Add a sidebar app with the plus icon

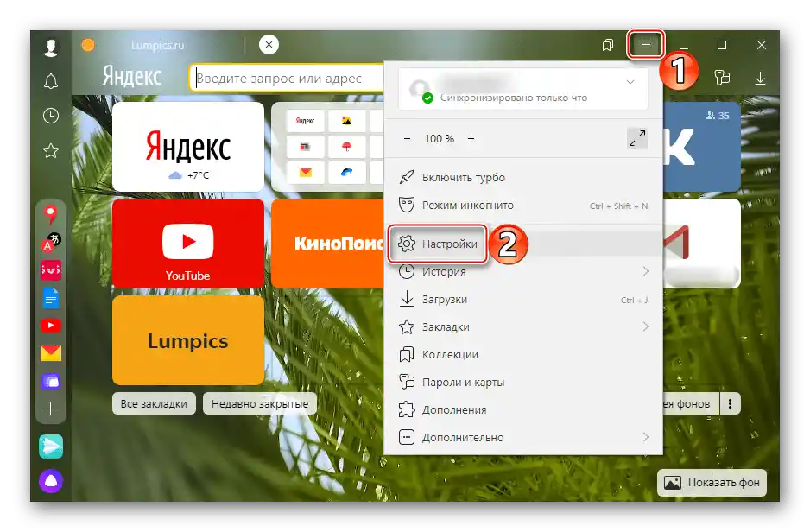pyautogui.click(x=51, y=409)
